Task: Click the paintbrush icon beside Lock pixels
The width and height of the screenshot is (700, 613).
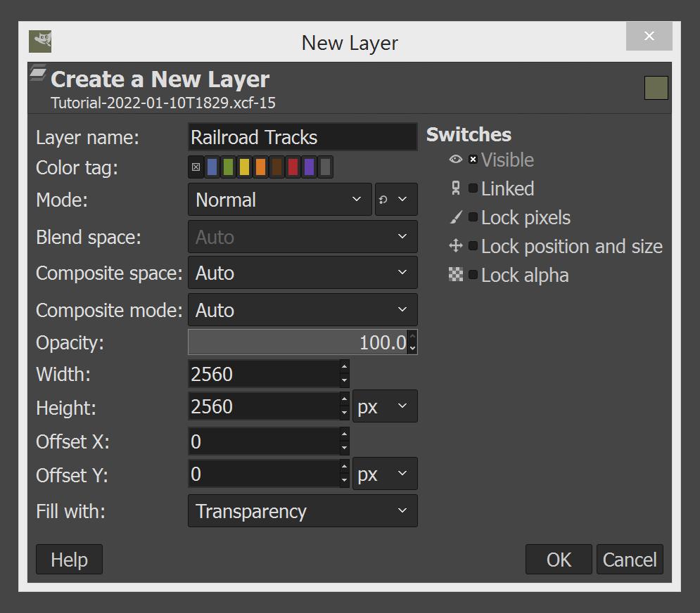Action: (x=455, y=217)
